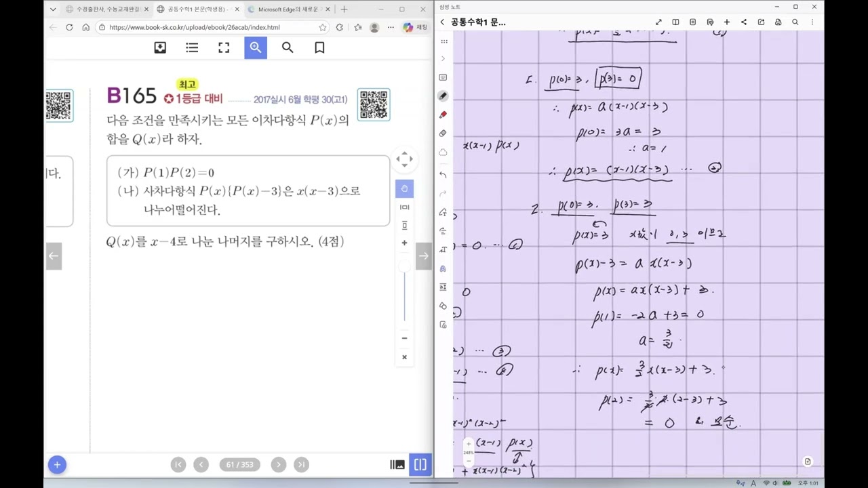The height and width of the screenshot is (488, 868).
Task: Open the Edge extensions icon
Action: pos(340,27)
